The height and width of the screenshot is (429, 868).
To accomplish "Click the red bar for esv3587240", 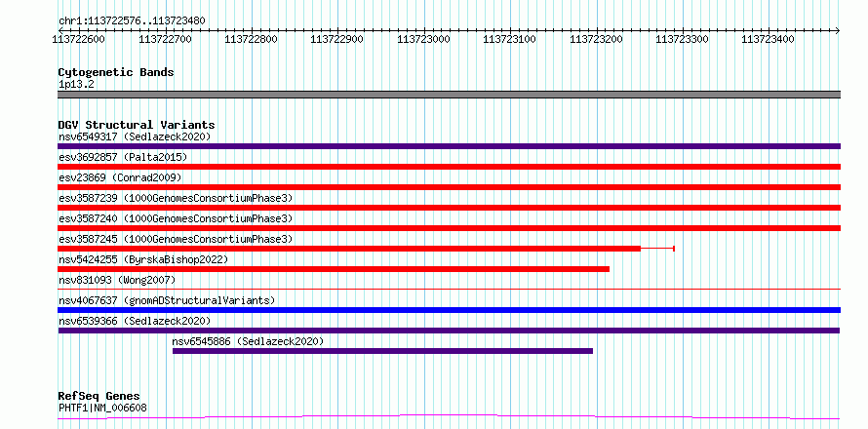I will [x=449, y=228].
